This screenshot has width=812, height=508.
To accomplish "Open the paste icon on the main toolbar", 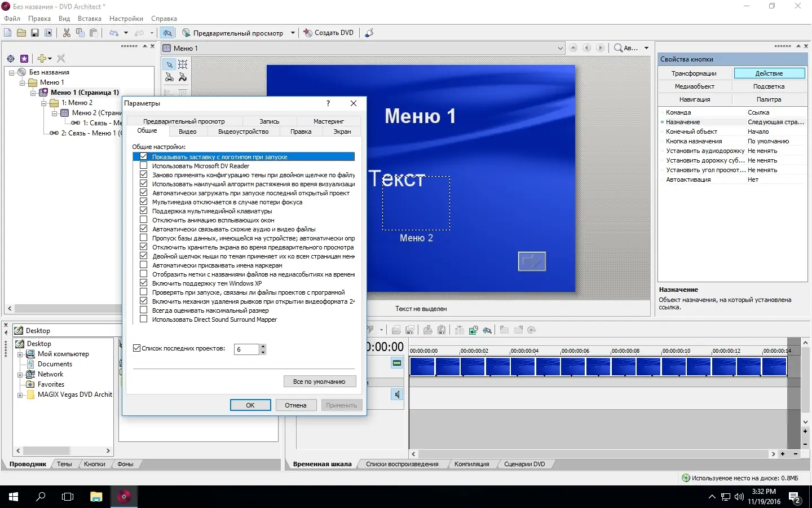I will pyautogui.click(x=93, y=33).
